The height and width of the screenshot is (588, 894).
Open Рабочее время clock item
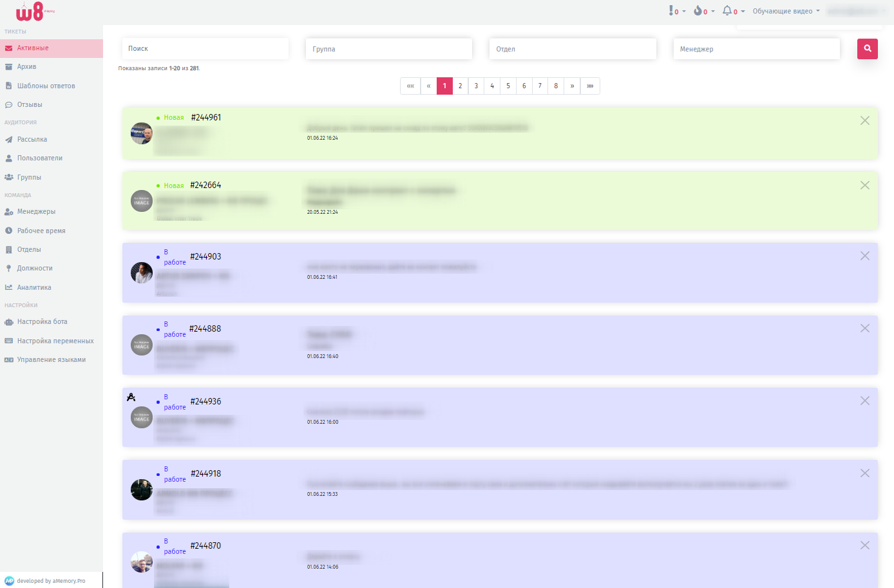tap(52, 231)
